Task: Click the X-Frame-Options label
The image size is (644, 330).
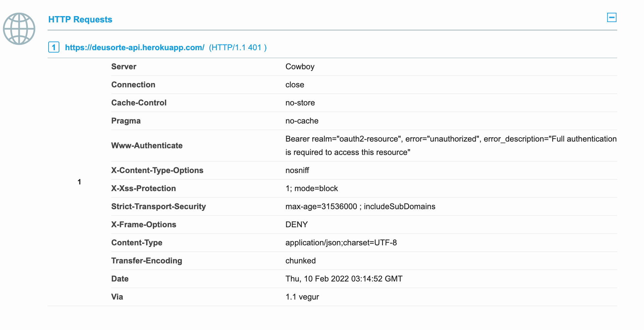Action: coord(143,225)
